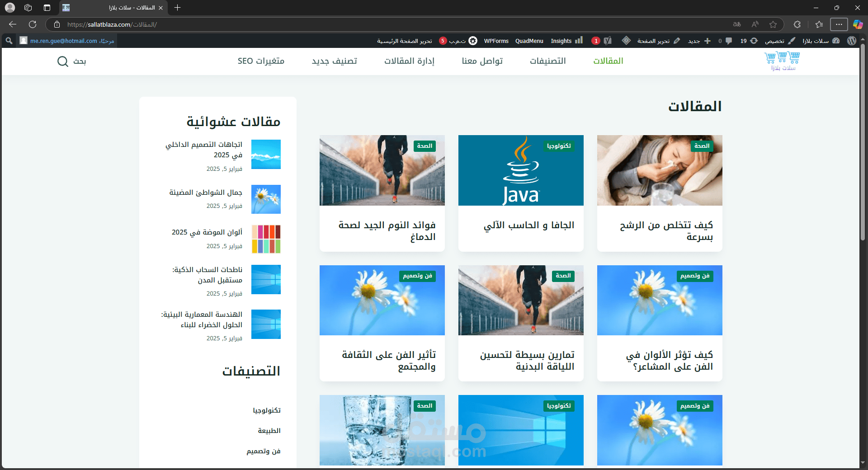Open the comments bubble showing 0
This screenshot has height=470, width=868.
[x=725, y=41]
